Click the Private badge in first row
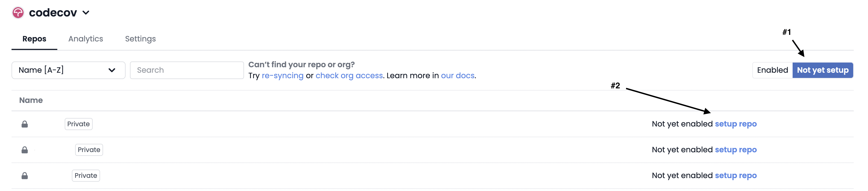Viewport: 868px width, 191px height. click(x=78, y=124)
